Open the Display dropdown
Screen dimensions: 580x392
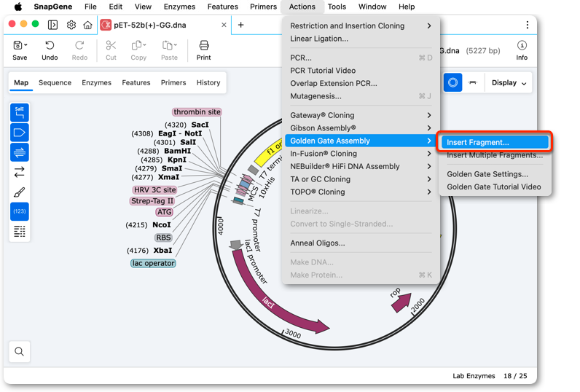pyautogui.click(x=509, y=83)
